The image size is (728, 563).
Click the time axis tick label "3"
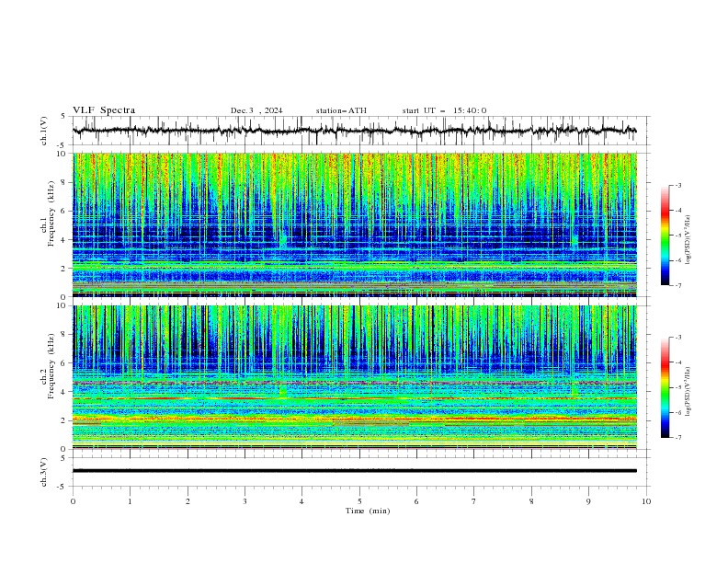pyautogui.click(x=245, y=501)
